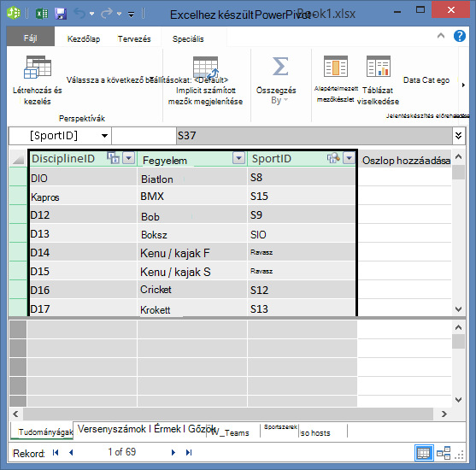Open Táblázat viselkedése icon
This screenshot has width=476, height=470.
[379, 66]
